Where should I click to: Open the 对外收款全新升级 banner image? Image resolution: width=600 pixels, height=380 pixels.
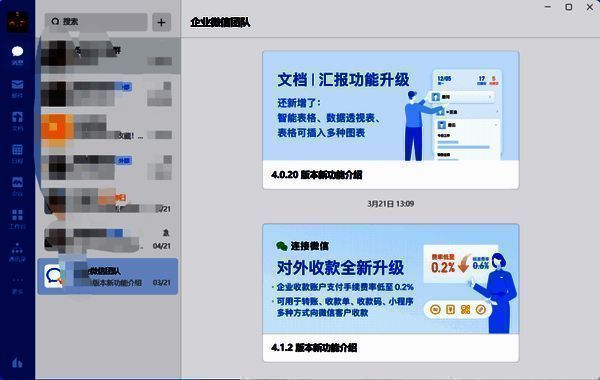point(391,279)
